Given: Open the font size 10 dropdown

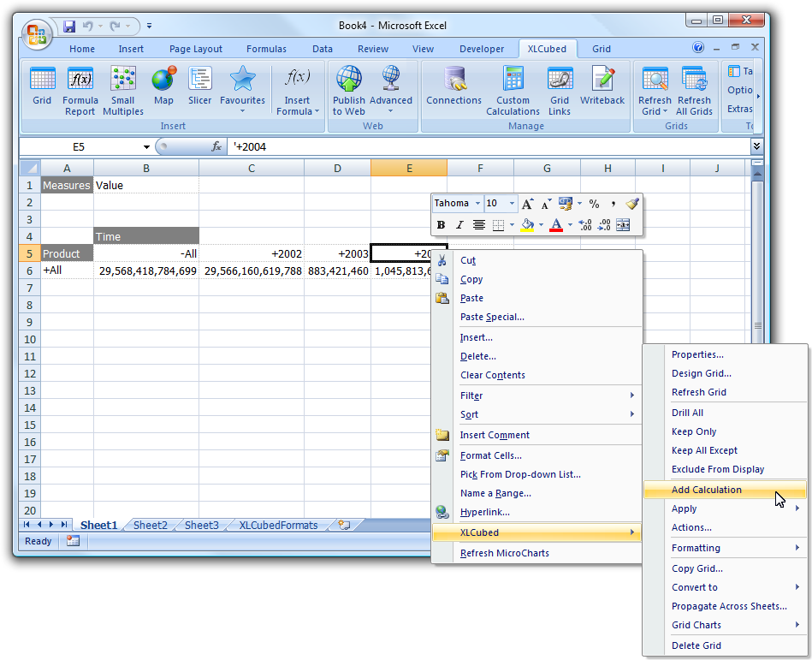Looking at the screenshot, I should (x=512, y=204).
